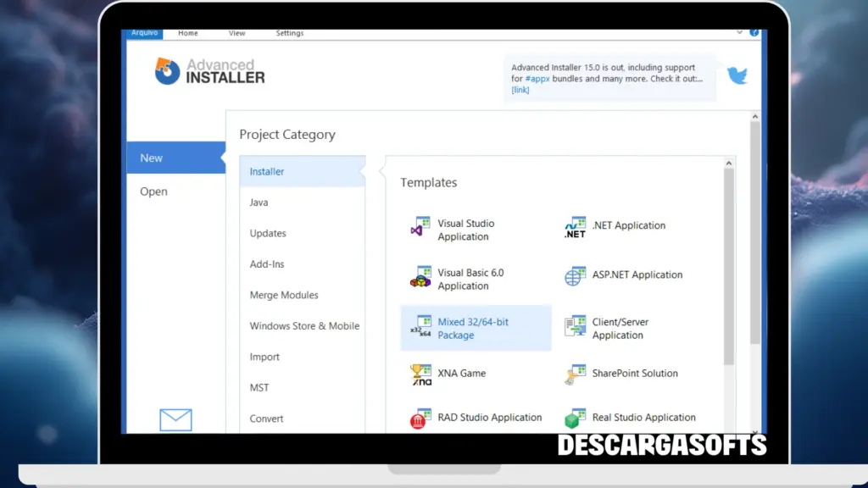The height and width of the screenshot is (488, 868).
Task: Open help via the question mark icon
Action: 754,32
